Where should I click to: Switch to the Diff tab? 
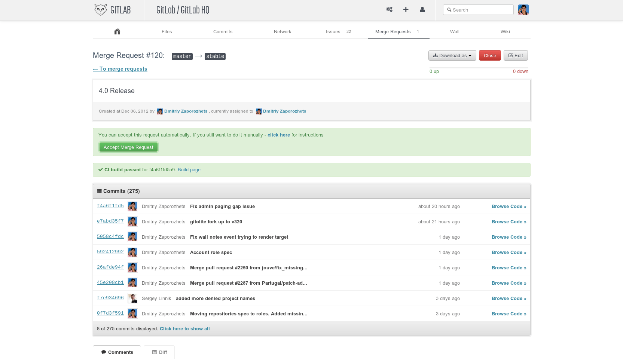pyautogui.click(x=159, y=352)
